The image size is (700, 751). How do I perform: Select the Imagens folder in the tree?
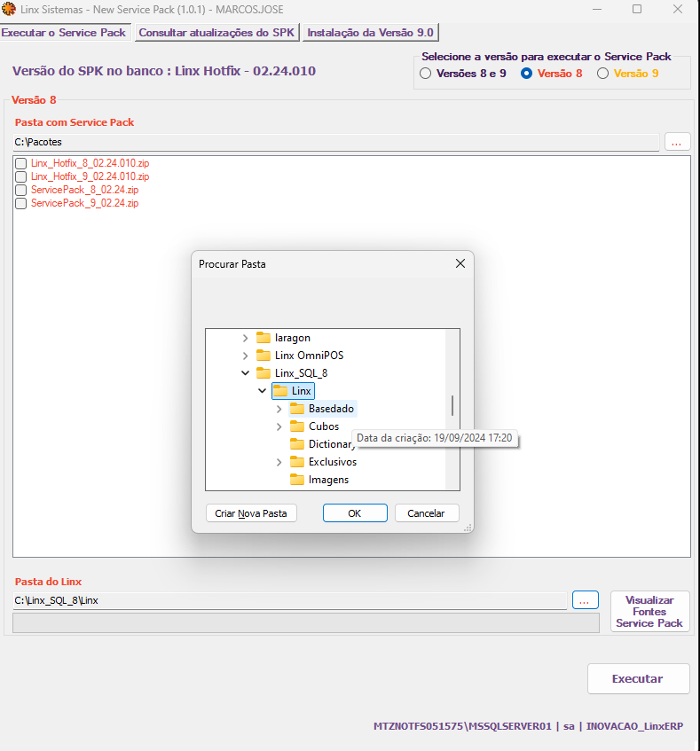[x=328, y=480]
